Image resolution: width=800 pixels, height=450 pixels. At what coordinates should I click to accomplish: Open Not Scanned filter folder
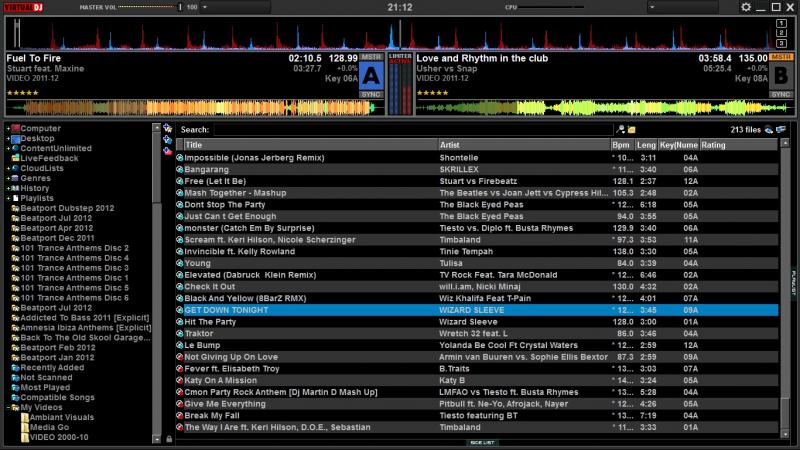[x=46, y=378]
